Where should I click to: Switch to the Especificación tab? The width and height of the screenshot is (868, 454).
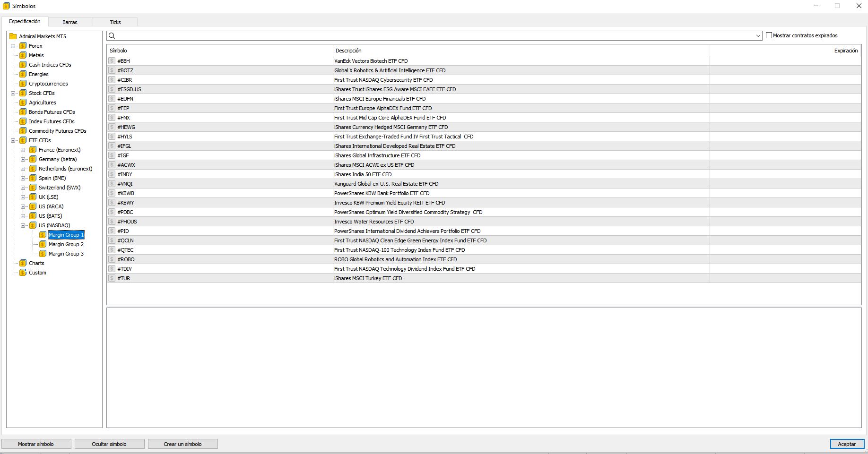pyautogui.click(x=25, y=22)
